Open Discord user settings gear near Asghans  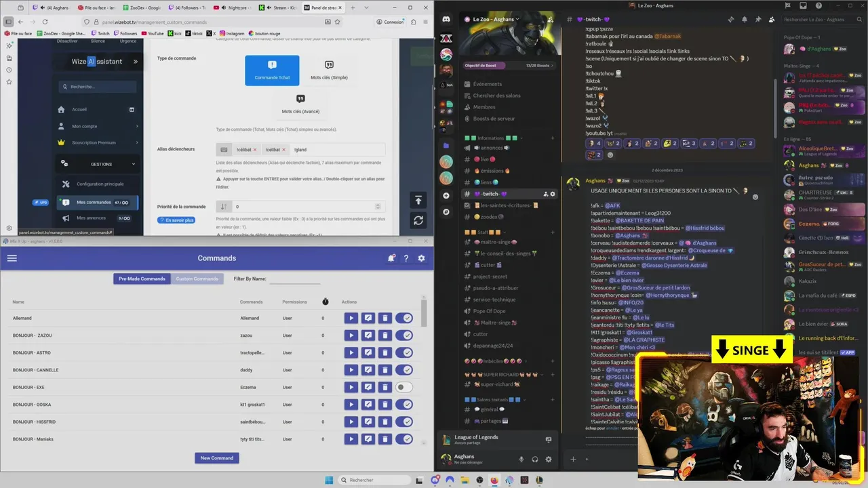point(549,459)
